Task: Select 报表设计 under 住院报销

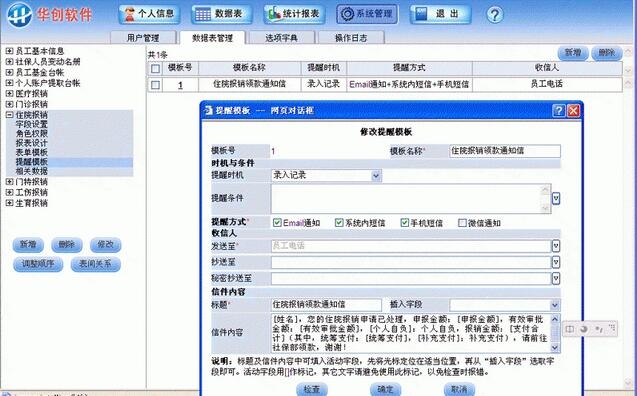Action: [x=32, y=143]
